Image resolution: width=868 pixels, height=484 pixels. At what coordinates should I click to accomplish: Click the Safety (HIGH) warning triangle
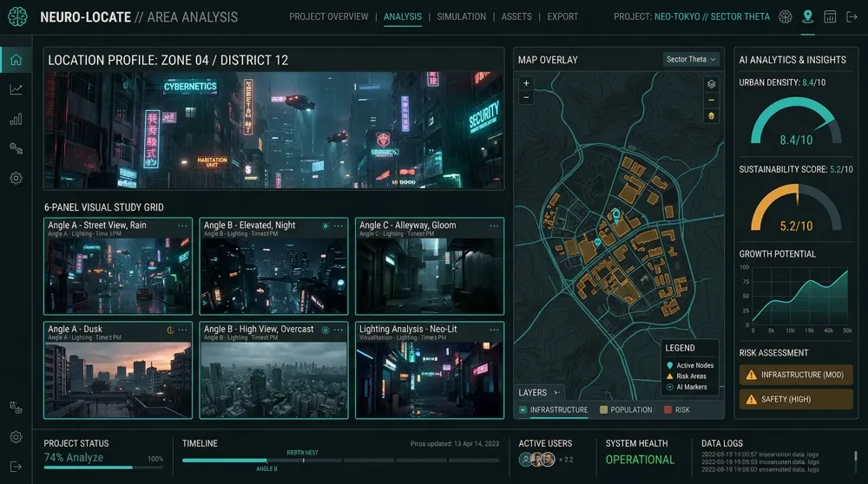(x=751, y=399)
